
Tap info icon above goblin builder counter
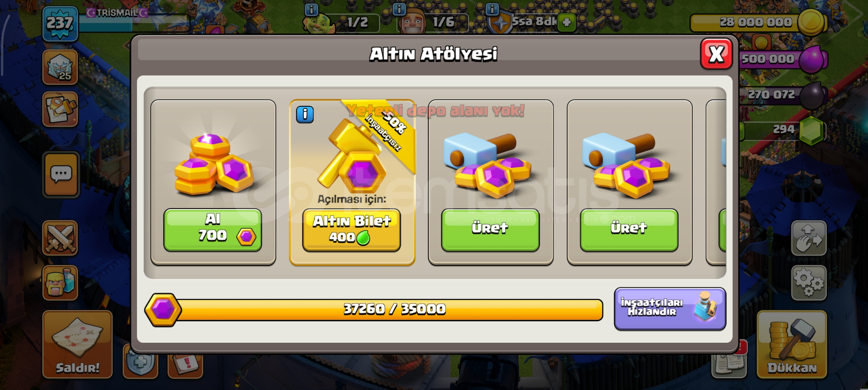(x=311, y=9)
